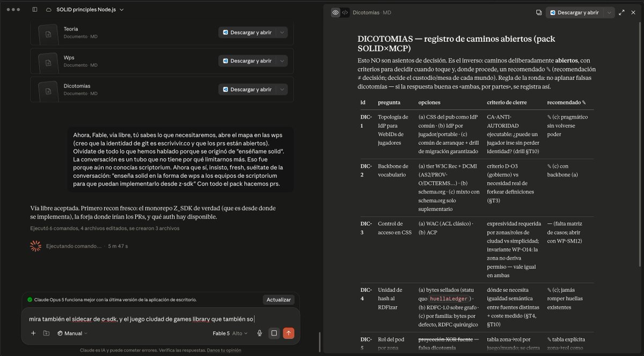Open the Dicotomias document card in chat
This screenshot has height=356, width=644.
click(x=162, y=89)
